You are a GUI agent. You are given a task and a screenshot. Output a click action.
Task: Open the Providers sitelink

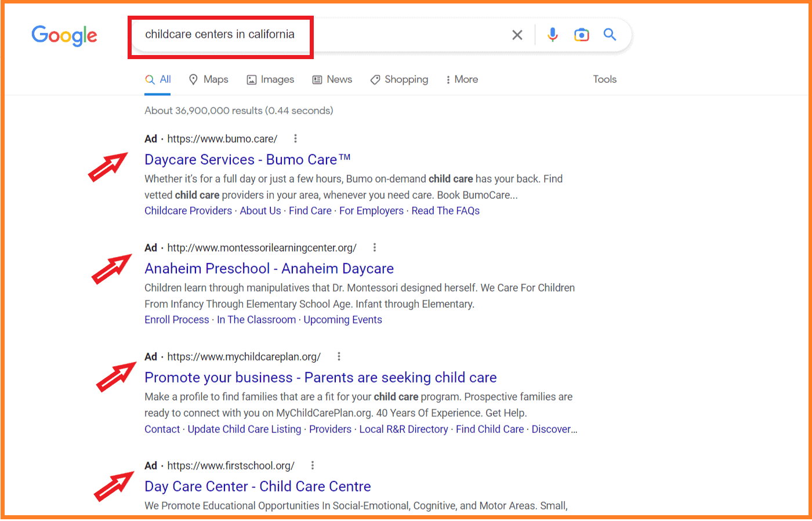click(x=330, y=429)
